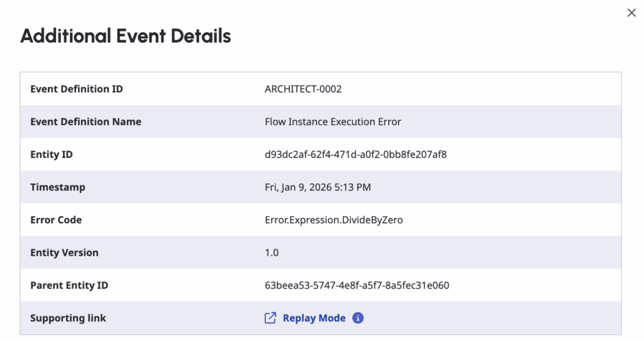Click the info icon next to Replay Mode

[358, 318]
